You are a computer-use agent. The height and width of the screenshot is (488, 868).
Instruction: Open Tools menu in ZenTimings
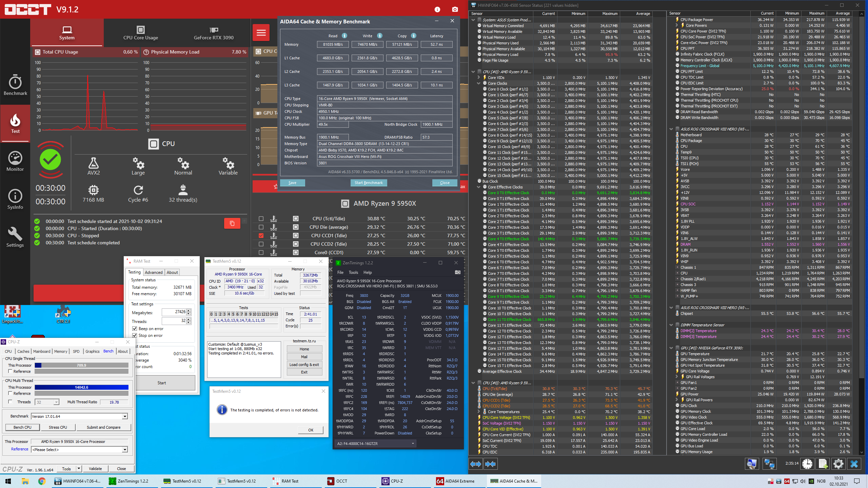point(353,272)
